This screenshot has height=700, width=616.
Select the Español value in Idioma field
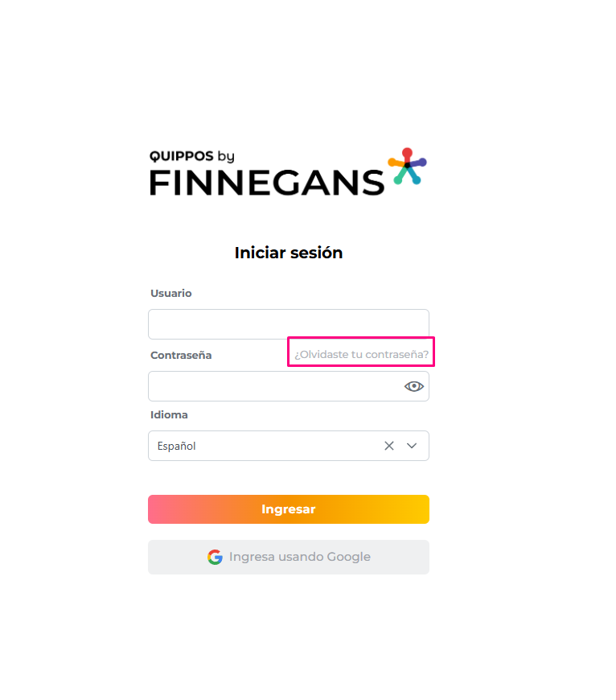click(177, 446)
